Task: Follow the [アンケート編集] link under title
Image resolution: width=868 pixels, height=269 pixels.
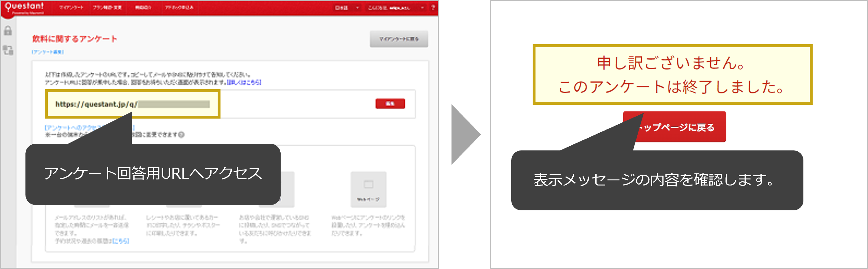Action: click(47, 52)
